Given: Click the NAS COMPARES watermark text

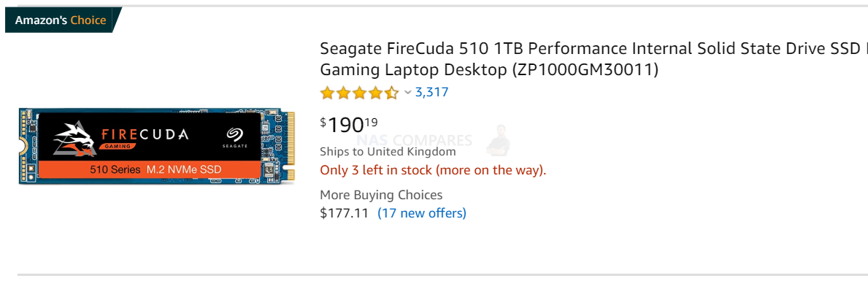Looking at the screenshot, I should [415, 140].
